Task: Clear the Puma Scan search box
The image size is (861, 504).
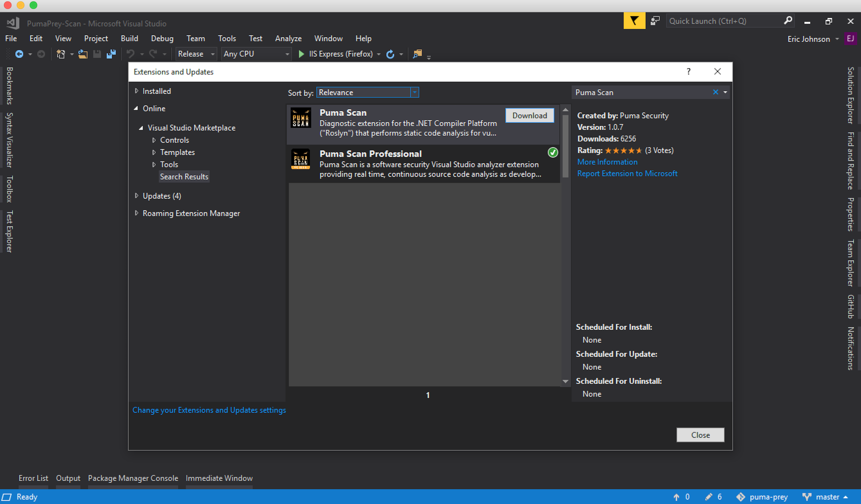Action: [x=716, y=92]
